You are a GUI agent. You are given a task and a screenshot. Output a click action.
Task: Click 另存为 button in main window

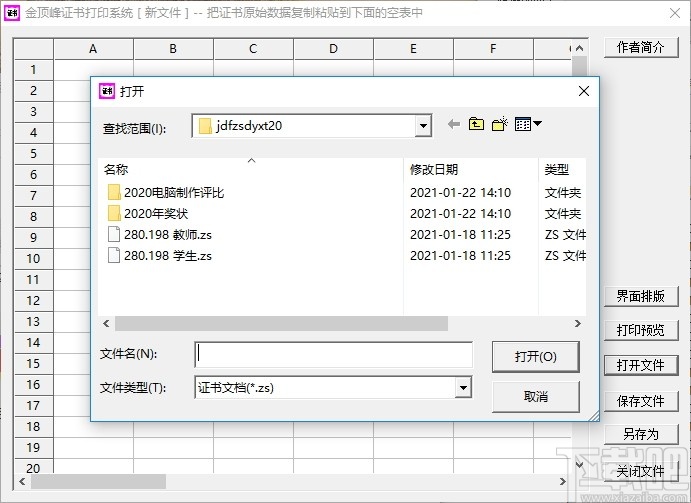641,435
